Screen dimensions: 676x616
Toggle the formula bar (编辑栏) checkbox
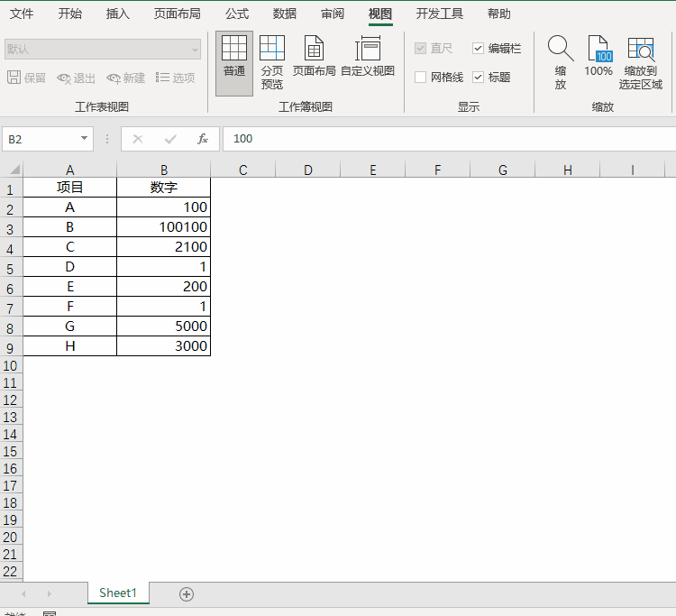(479, 49)
